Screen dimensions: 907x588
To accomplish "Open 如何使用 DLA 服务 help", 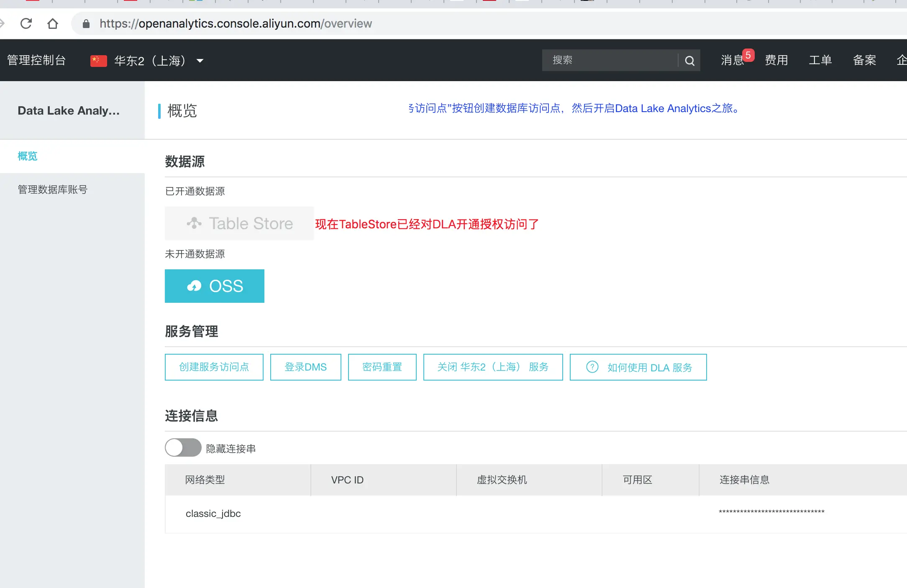I will click(x=638, y=367).
